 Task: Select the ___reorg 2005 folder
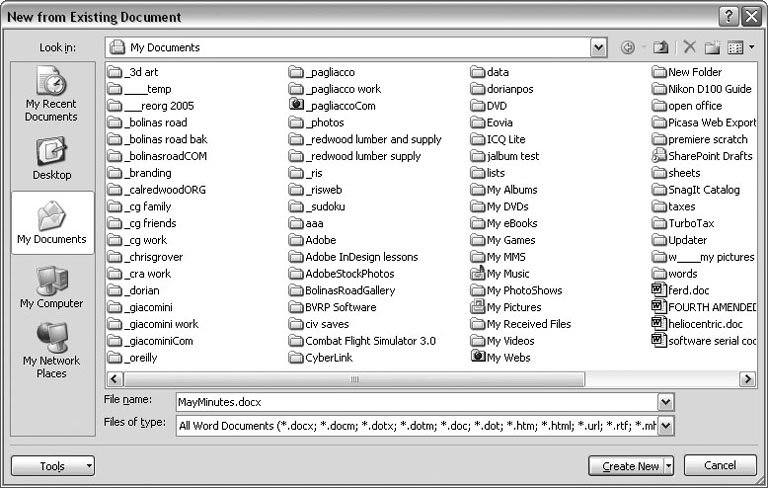pos(151,105)
